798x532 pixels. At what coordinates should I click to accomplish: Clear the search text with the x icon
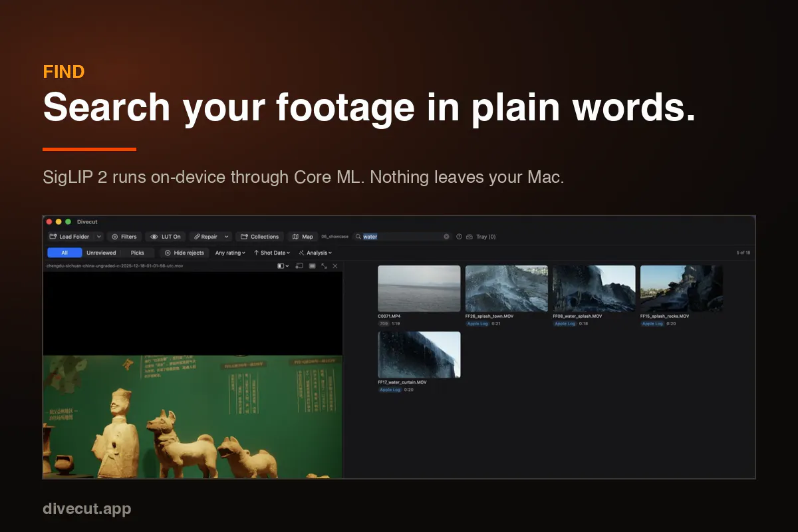tap(446, 237)
